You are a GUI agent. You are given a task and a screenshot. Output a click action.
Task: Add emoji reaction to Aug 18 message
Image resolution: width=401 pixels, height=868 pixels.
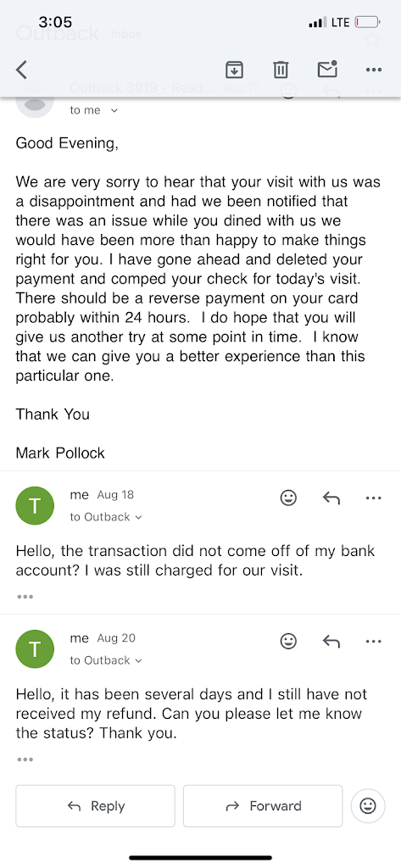[288, 498]
